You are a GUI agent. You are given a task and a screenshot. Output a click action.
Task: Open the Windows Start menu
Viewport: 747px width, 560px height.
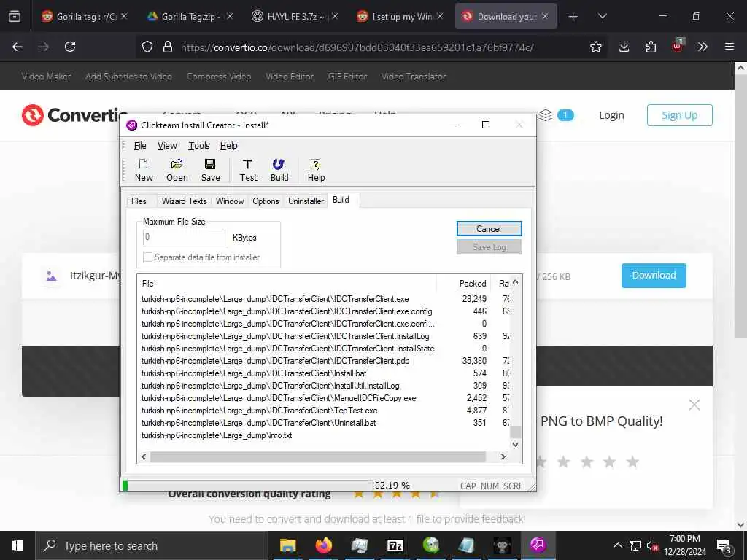pyautogui.click(x=18, y=545)
